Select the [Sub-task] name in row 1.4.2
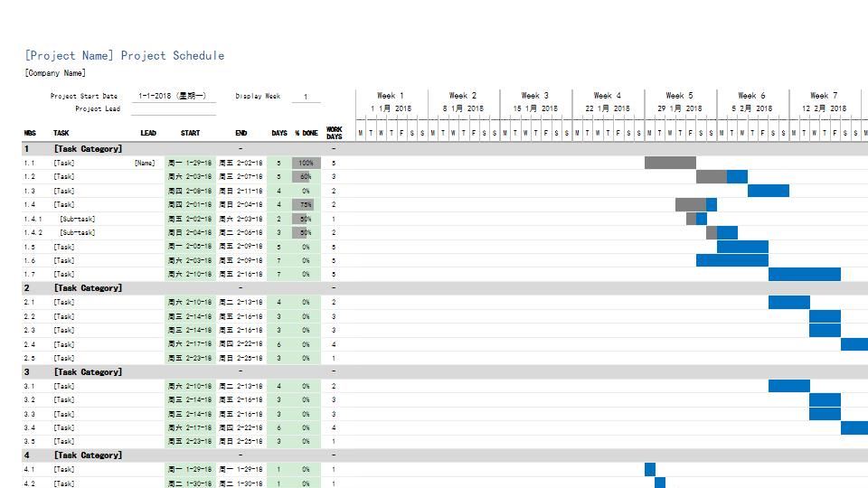Viewport: 868px width, 488px height. click(78, 233)
